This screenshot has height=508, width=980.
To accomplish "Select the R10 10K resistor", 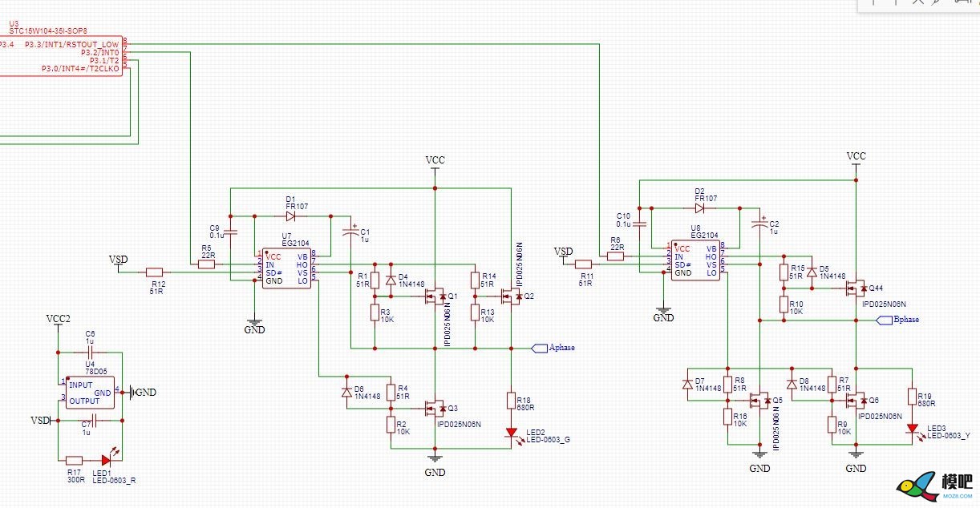I will (x=784, y=304).
